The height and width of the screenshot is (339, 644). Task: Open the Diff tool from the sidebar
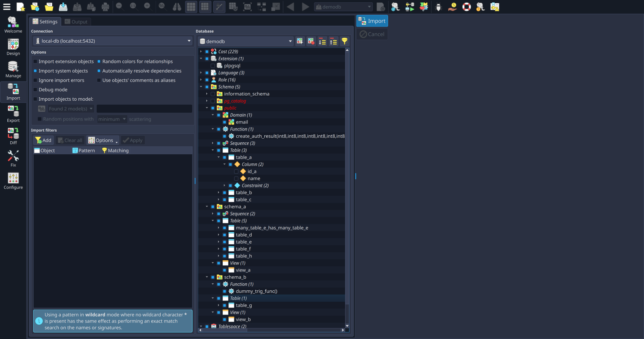click(x=13, y=136)
